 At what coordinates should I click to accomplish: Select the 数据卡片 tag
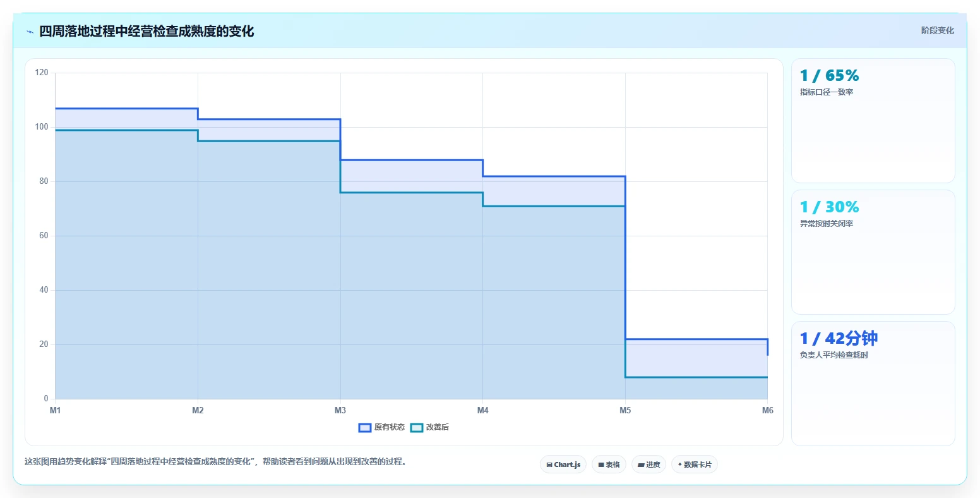695,465
